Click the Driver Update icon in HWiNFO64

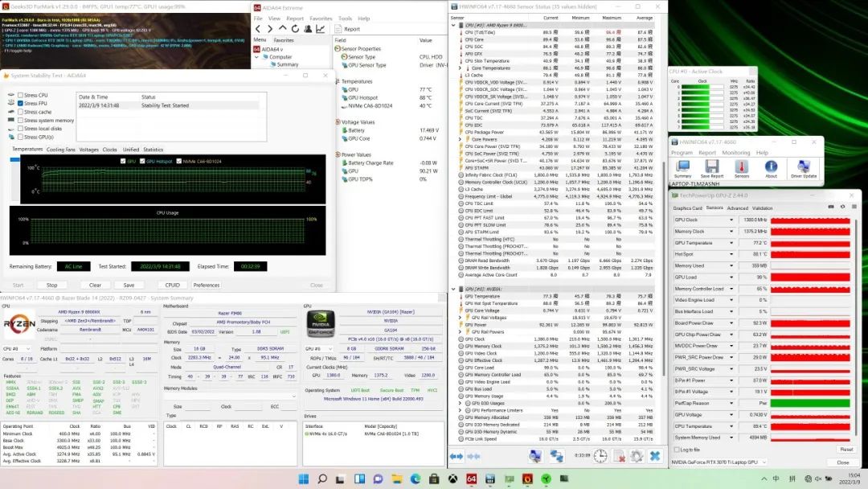804,167
